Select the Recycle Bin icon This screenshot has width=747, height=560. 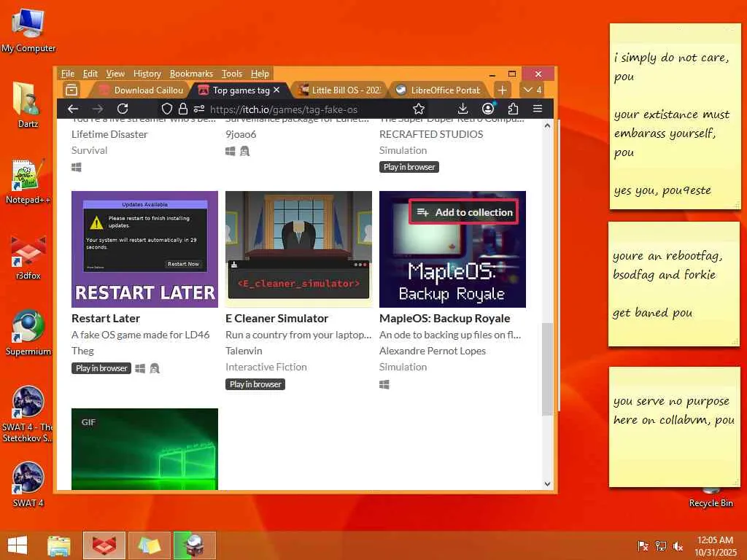click(711, 497)
